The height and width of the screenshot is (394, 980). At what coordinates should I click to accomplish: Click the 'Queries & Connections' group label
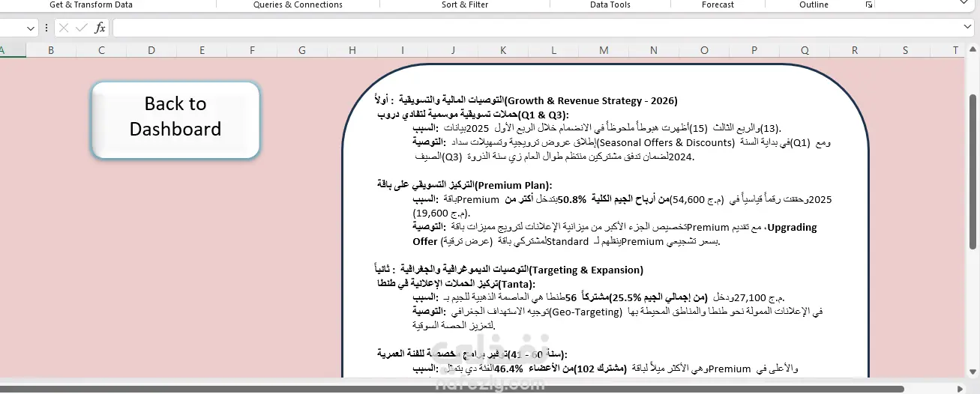[298, 4]
